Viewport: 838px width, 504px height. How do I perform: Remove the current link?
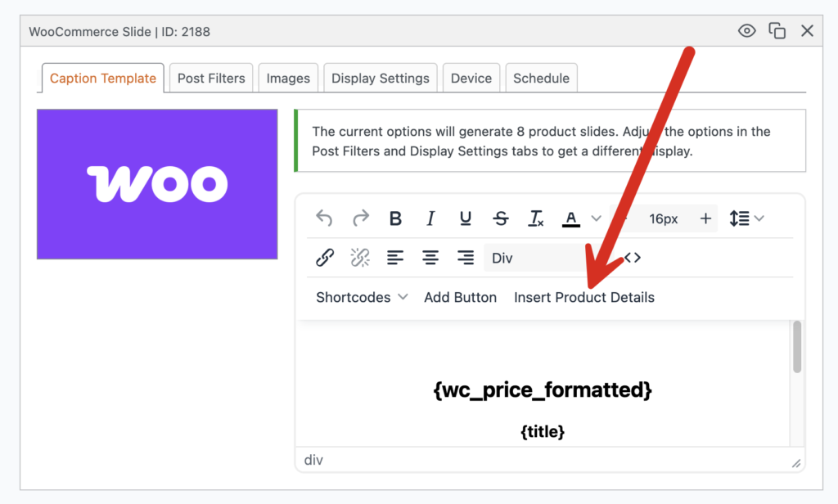(x=359, y=257)
